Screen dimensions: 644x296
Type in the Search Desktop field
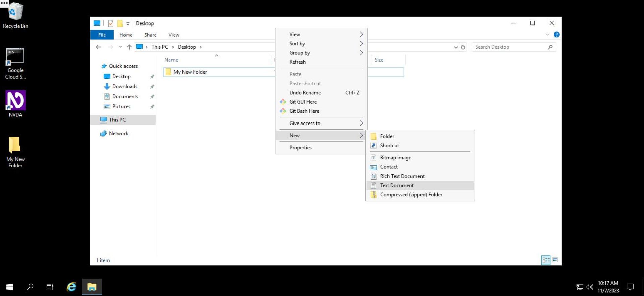[509, 47]
